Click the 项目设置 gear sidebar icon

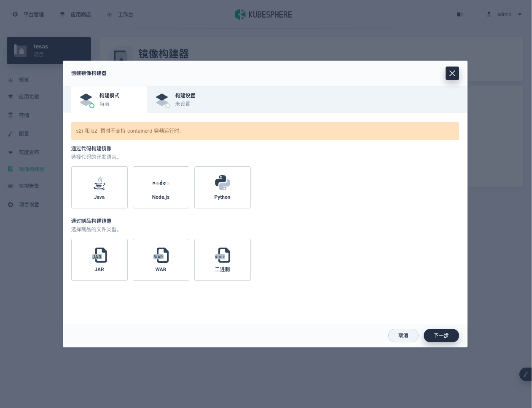click(11, 205)
